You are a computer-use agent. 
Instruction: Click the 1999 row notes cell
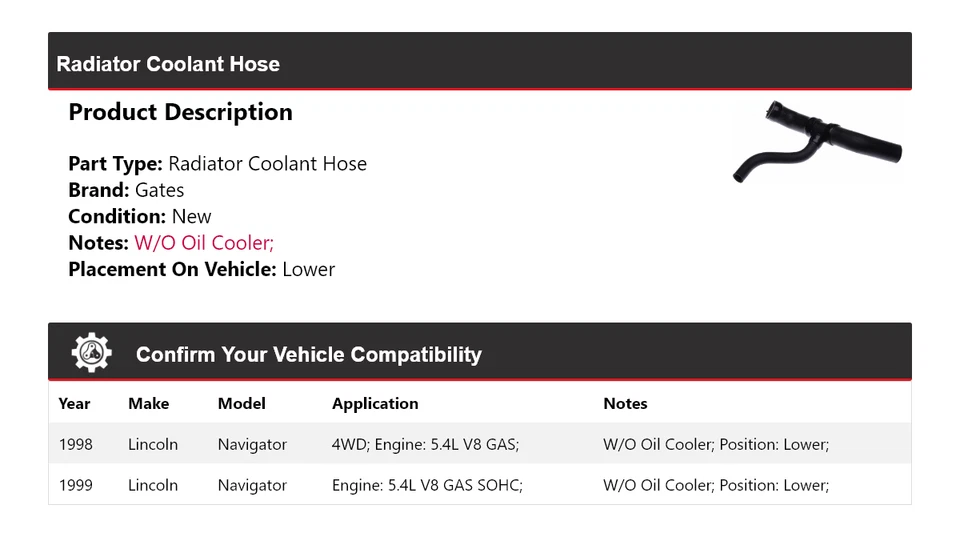point(716,485)
